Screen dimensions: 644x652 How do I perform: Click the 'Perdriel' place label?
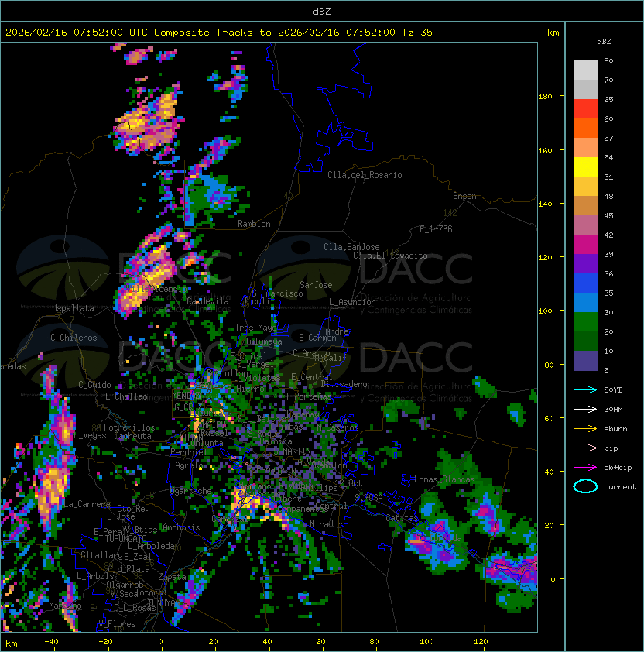click(x=187, y=451)
